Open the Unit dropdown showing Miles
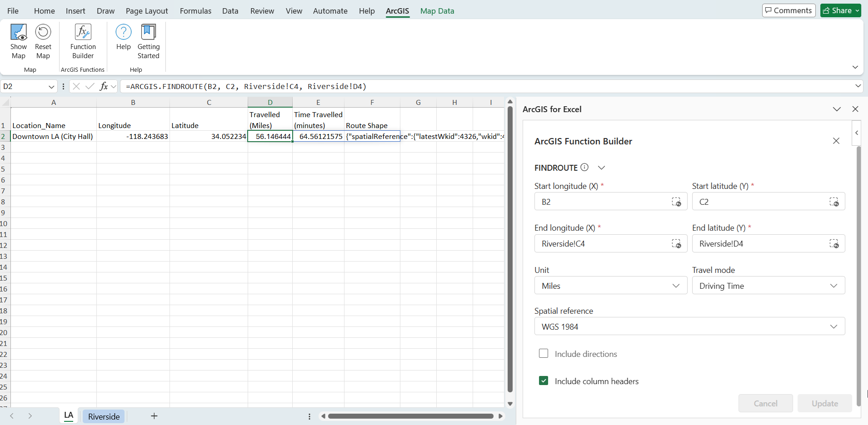The height and width of the screenshot is (425, 868). (611, 286)
